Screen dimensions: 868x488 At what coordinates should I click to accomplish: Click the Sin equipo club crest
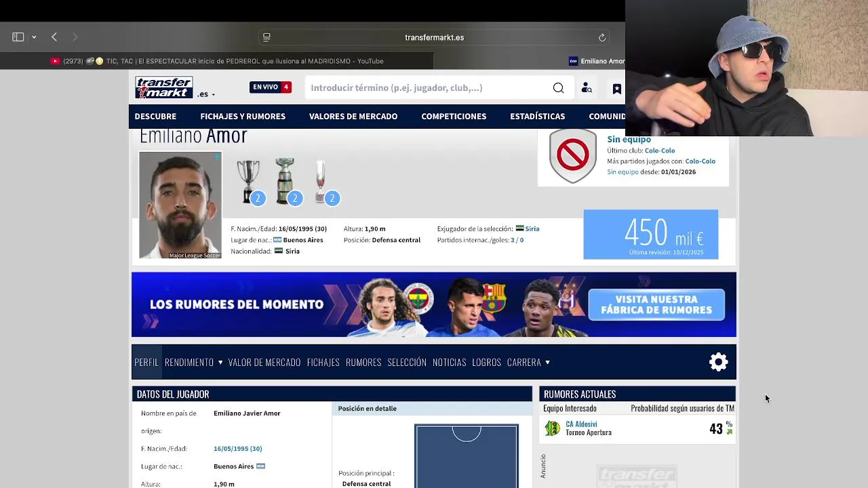click(x=573, y=157)
